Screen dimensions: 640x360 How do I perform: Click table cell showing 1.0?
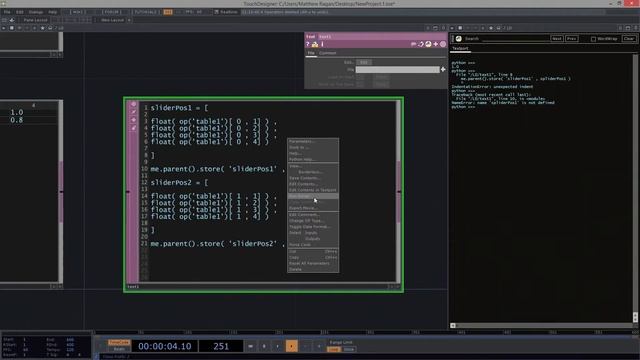17,112
